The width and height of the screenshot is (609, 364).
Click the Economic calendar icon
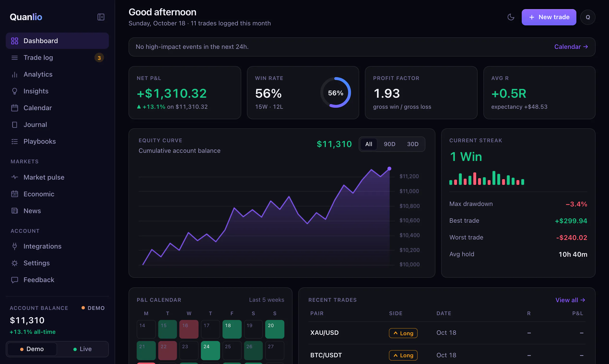[x=15, y=194]
